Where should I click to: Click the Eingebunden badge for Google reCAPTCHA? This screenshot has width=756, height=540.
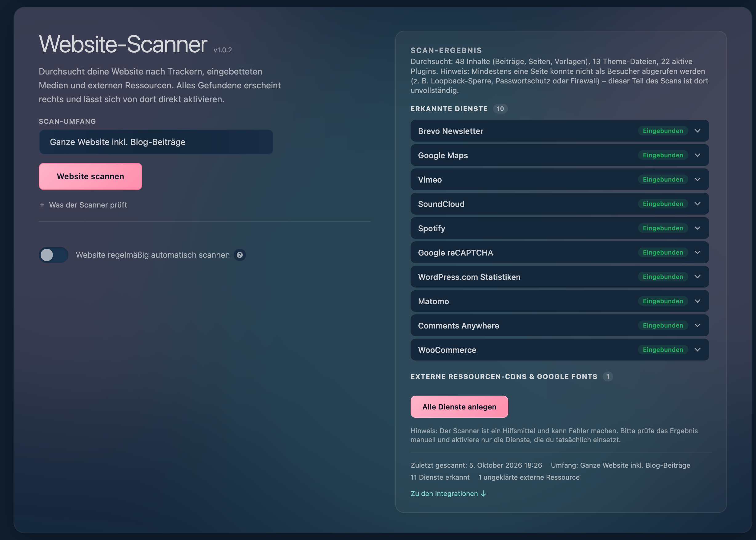[x=663, y=252]
